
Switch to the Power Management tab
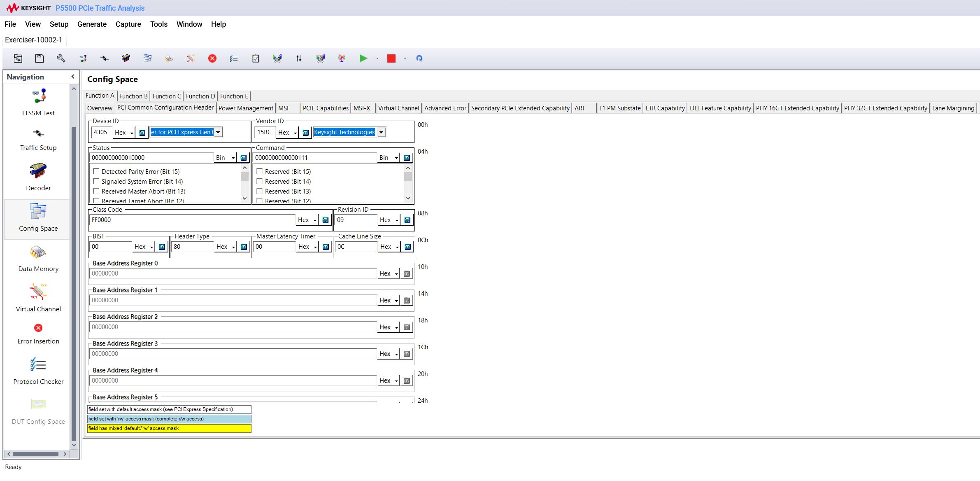pos(246,108)
